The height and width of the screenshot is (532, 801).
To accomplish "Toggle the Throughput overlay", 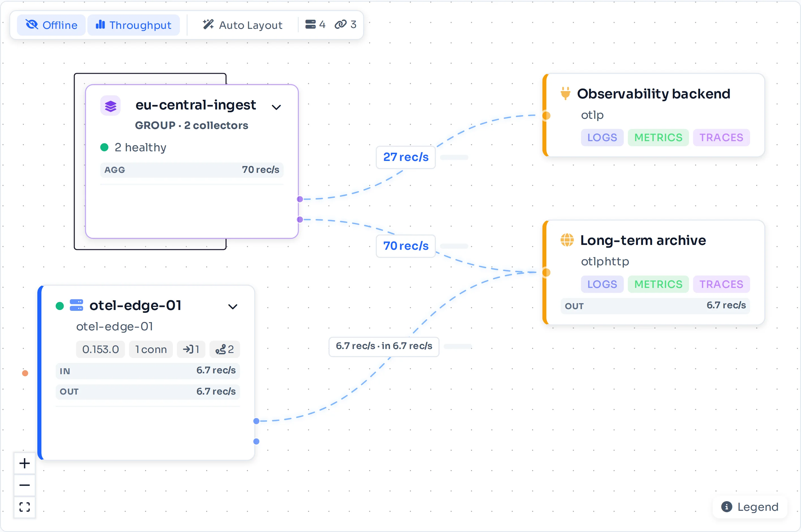I will point(134,25).
